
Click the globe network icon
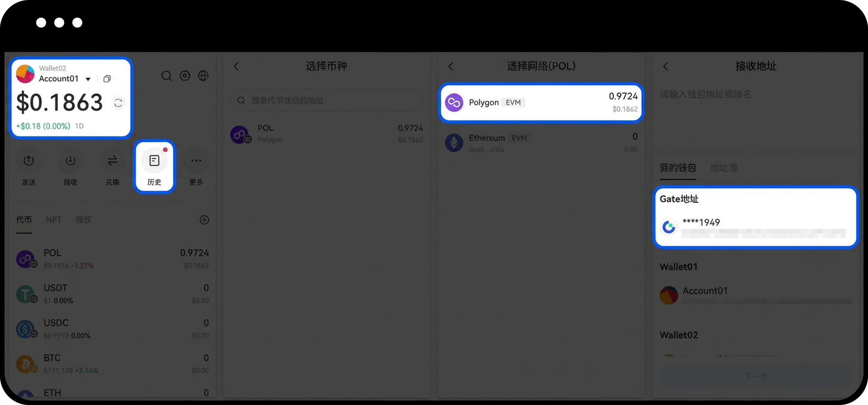(203, 76)
